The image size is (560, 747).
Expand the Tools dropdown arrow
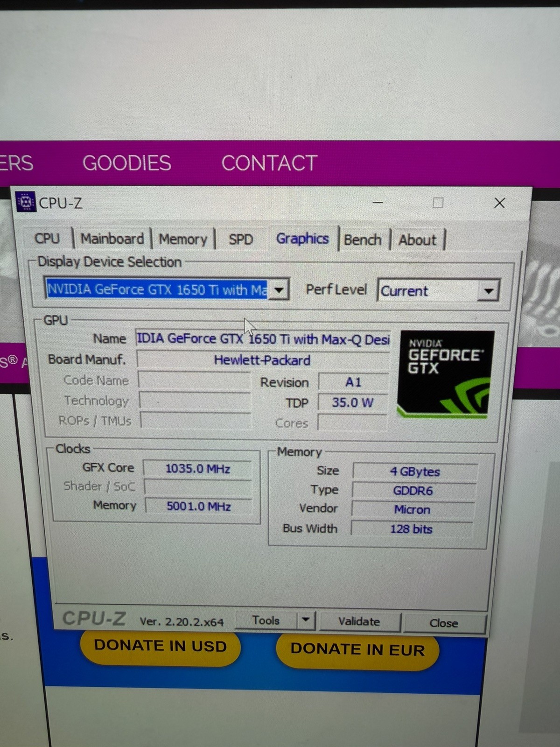(x=306, y=620)
